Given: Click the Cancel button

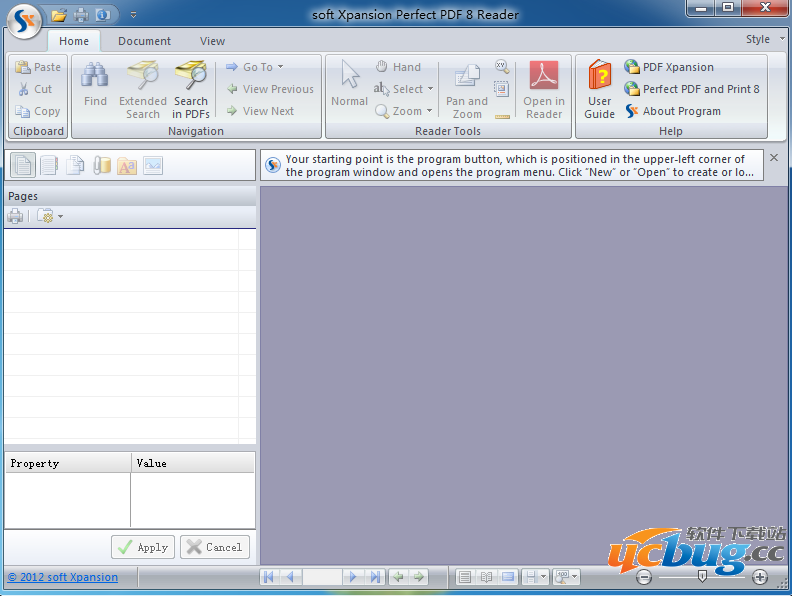Looking at the screenshot, I should coord(215,548).
